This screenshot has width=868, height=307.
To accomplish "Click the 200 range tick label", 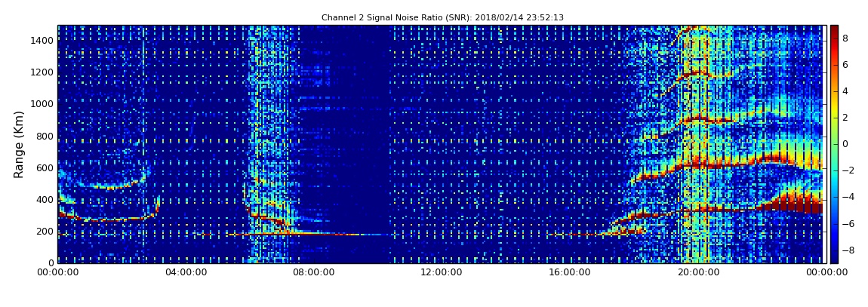I will (x=45, y=232).
